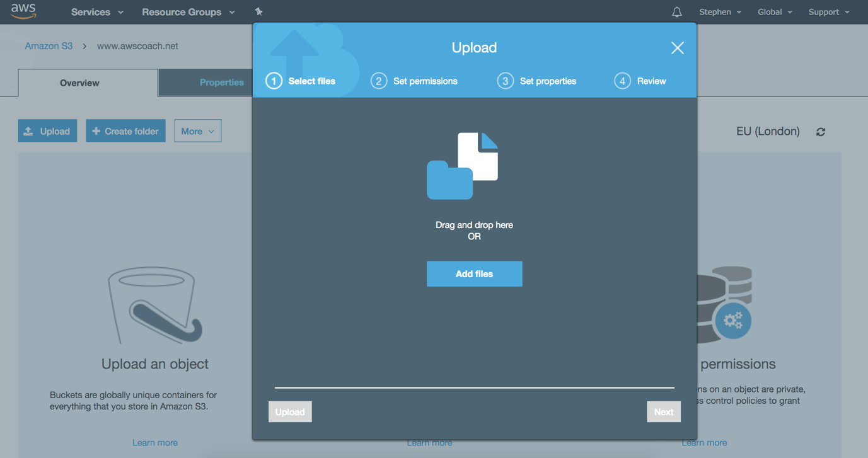This screenshot has width=868, height=458.
Task: Open Learn more under Upload an object
Action: (x=155, y=443)
